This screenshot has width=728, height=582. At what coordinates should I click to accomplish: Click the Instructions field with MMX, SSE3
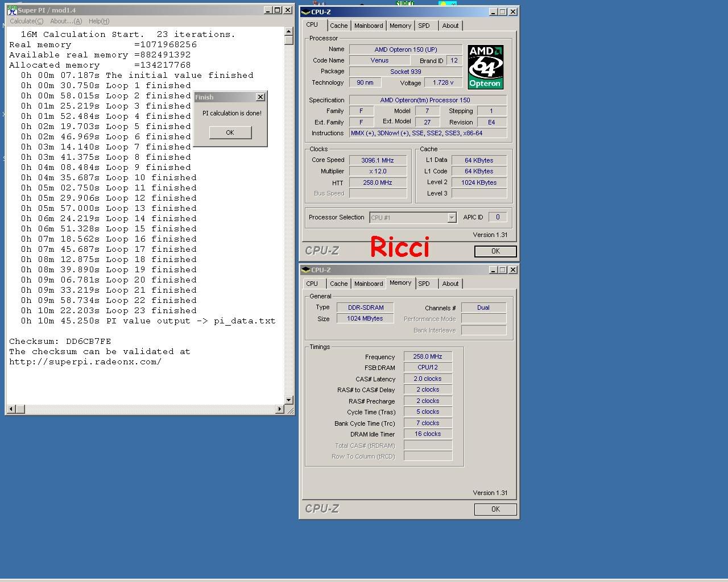tap(428, 133)
